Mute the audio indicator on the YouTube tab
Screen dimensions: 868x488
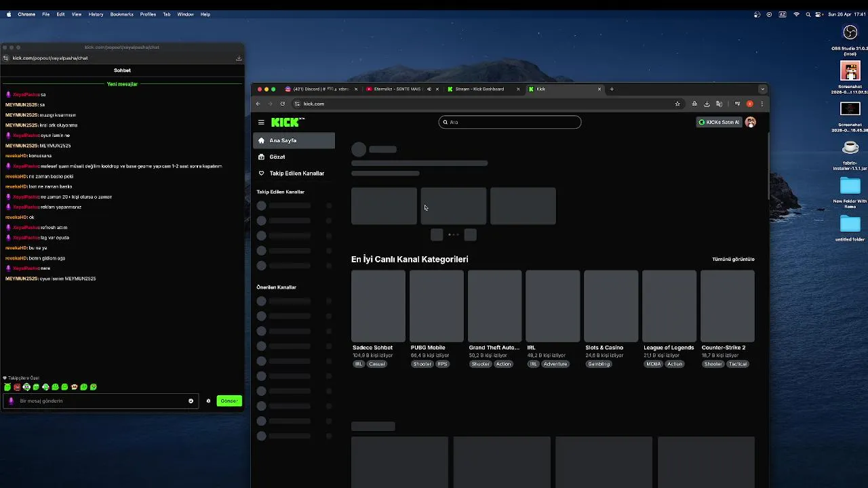coord(429,89)
